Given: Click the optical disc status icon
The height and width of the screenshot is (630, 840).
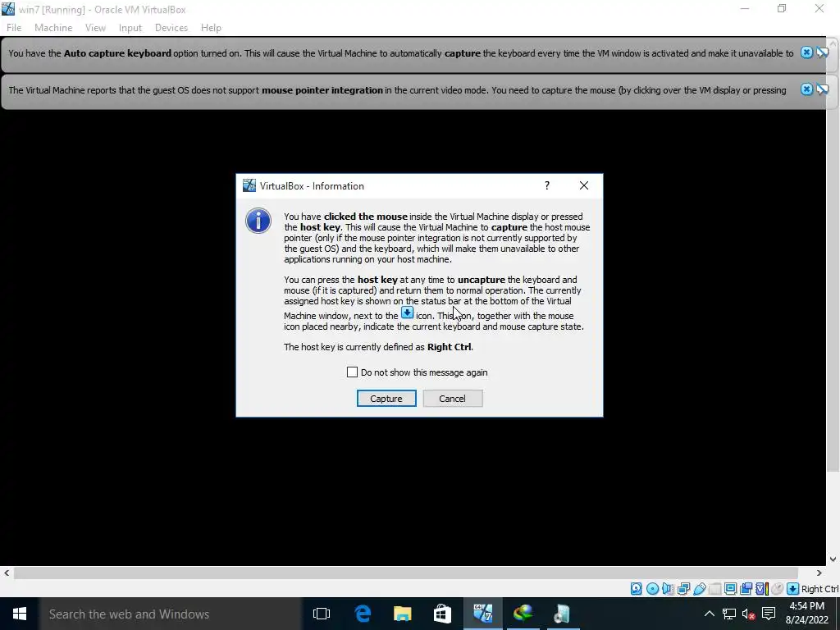Looking at the screenshot, I should click(x=652, y=589).
